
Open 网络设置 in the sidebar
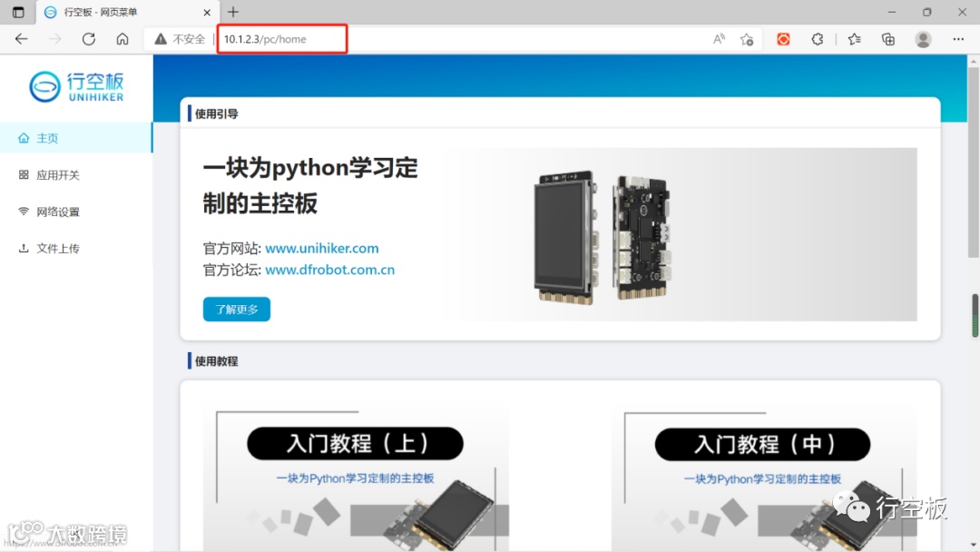tap(76, 212)
